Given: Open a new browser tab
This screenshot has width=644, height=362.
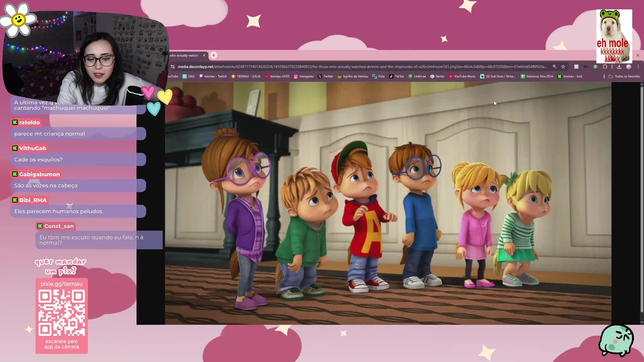Looking at the screenshot, I should (213, 55).
